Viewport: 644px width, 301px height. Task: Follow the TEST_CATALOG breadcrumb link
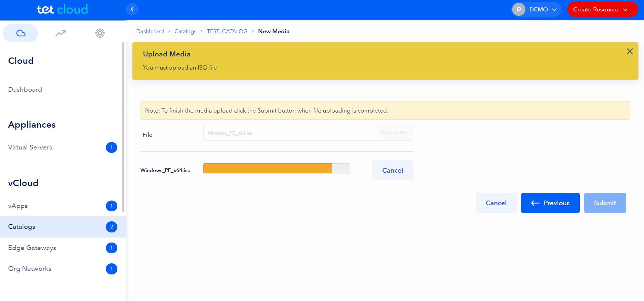tap(227, 31)
